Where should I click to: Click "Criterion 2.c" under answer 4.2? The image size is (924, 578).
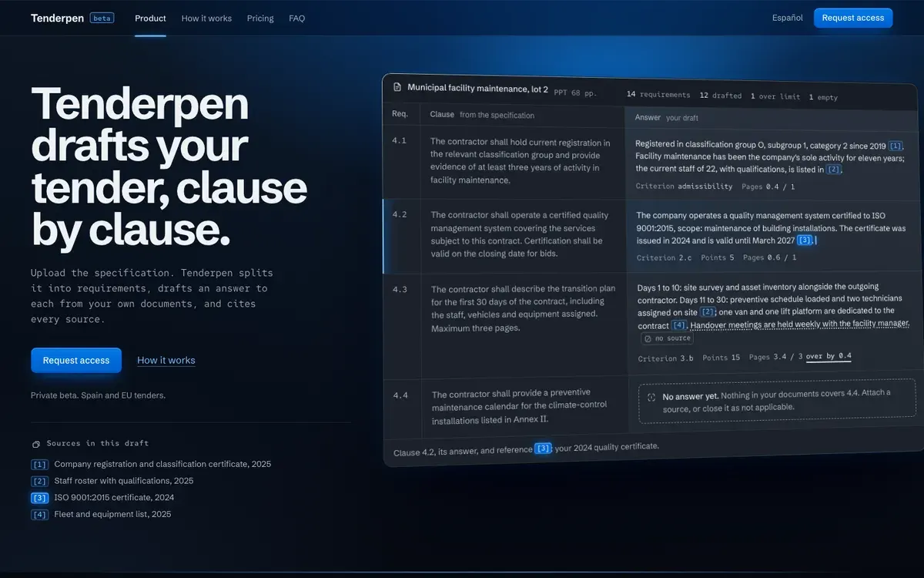coord(664,258)
